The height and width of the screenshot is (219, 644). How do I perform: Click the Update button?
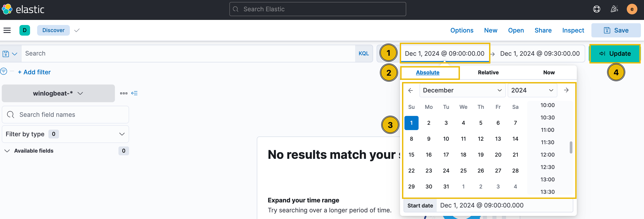click(x=615, y=54)
